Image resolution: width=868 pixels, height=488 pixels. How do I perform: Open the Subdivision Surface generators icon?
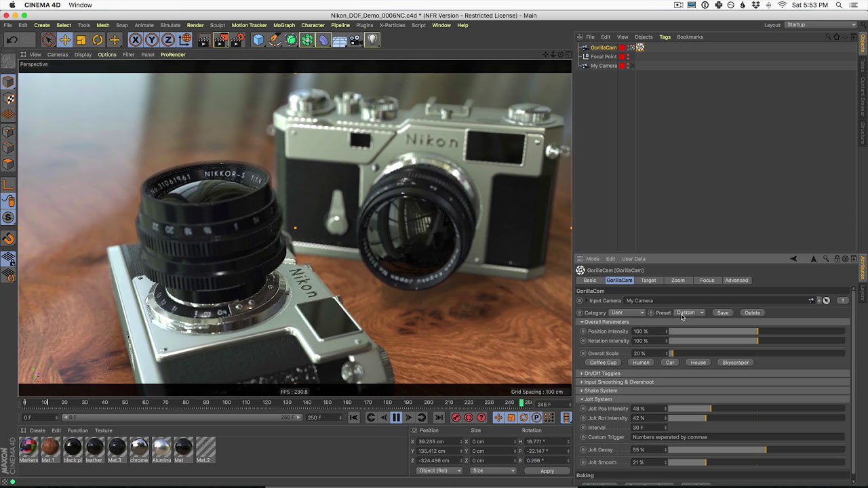pos(291,40)
